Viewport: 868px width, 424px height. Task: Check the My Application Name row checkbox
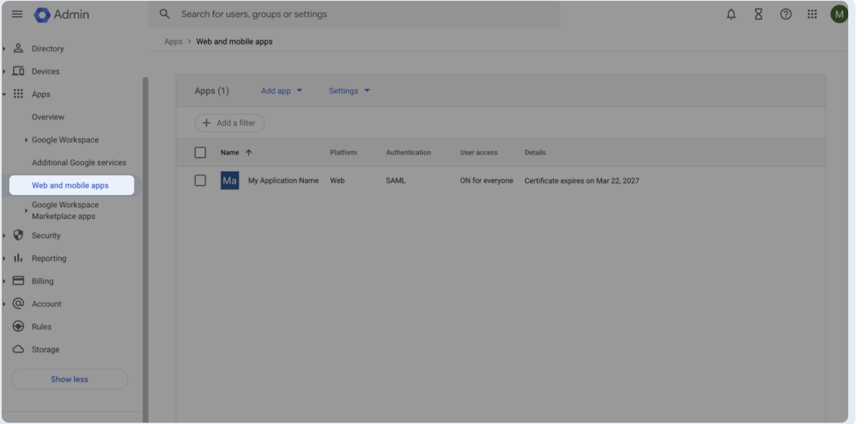pyautogui.click(x=200, y=181)
